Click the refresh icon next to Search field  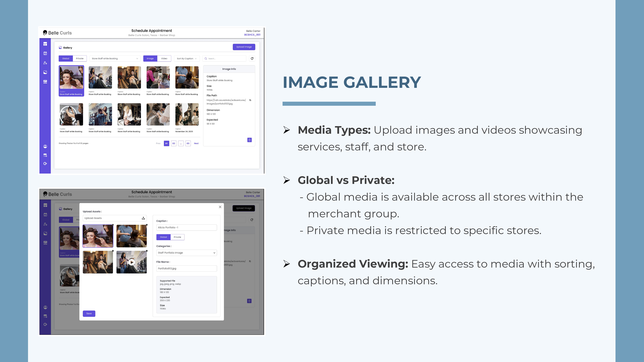[x=252, y=58]
